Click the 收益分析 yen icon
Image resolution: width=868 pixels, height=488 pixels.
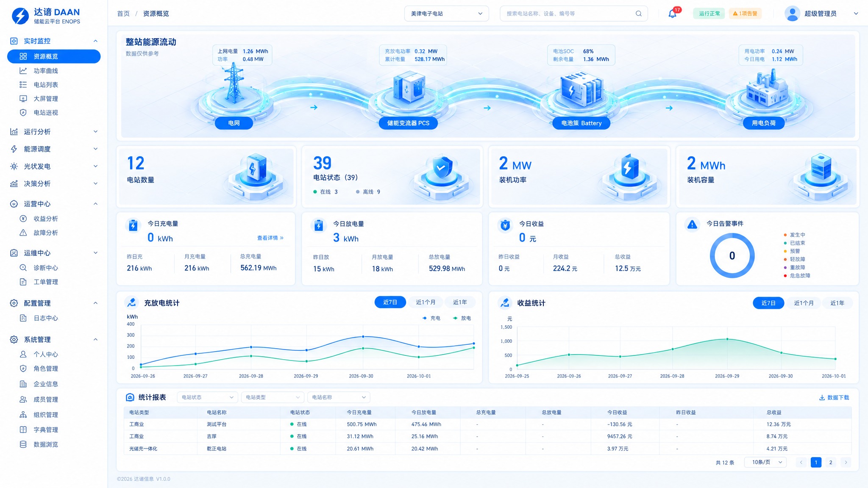coord(23,219)
